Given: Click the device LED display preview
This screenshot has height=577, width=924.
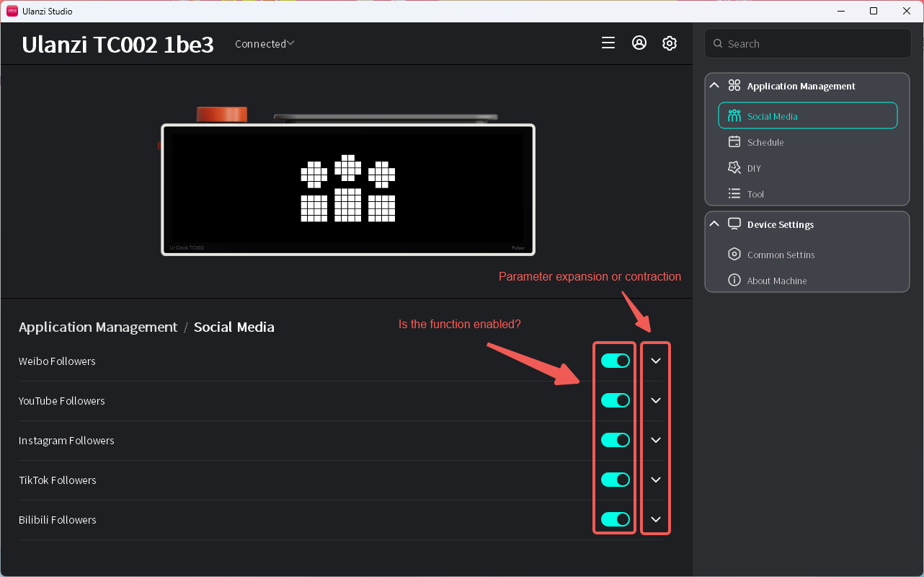Looking at the screenshot, I should pos(348,190).
